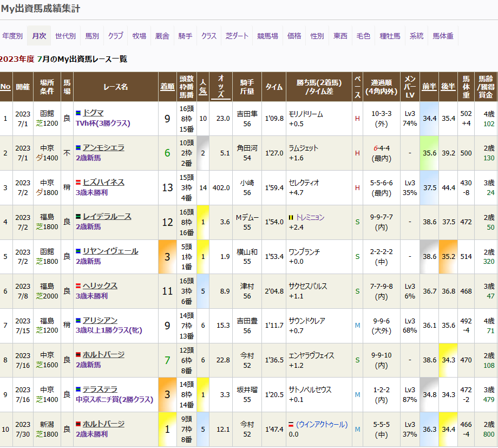Open the 馬体重 tab
Viewport: 498px width, 448px height.
[443, 36]
